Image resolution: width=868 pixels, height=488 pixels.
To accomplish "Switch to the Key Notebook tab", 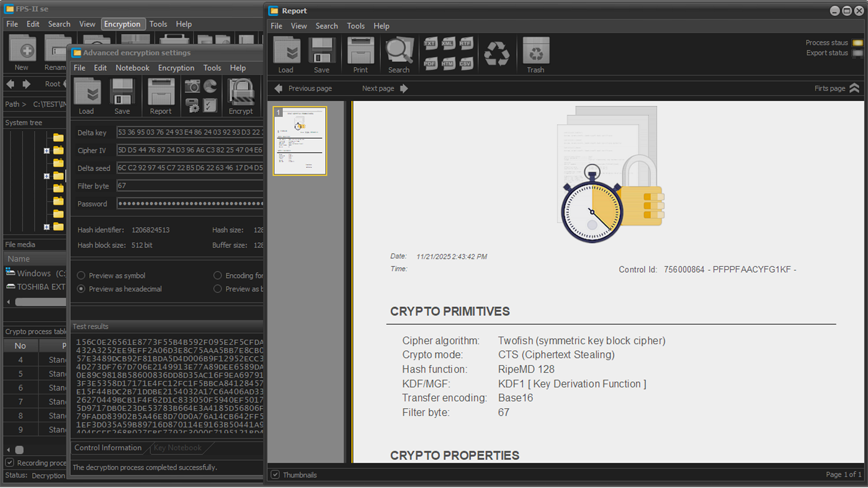I will tap(177, 447).
